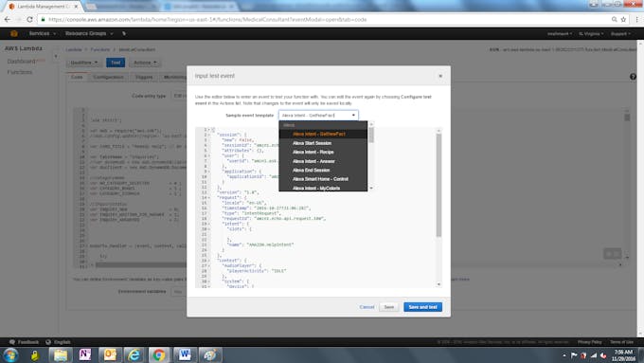Open the help question mark icon
644x363 pixels.
633,77
